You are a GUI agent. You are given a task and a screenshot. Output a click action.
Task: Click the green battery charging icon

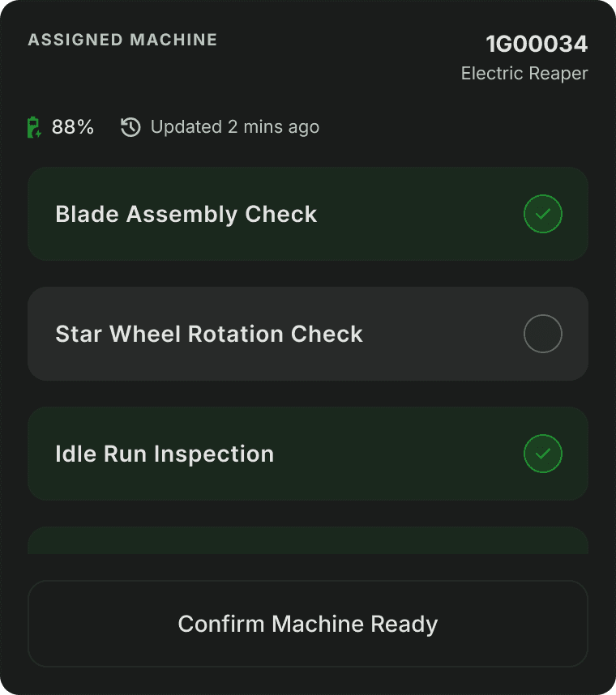coord(34,127)
